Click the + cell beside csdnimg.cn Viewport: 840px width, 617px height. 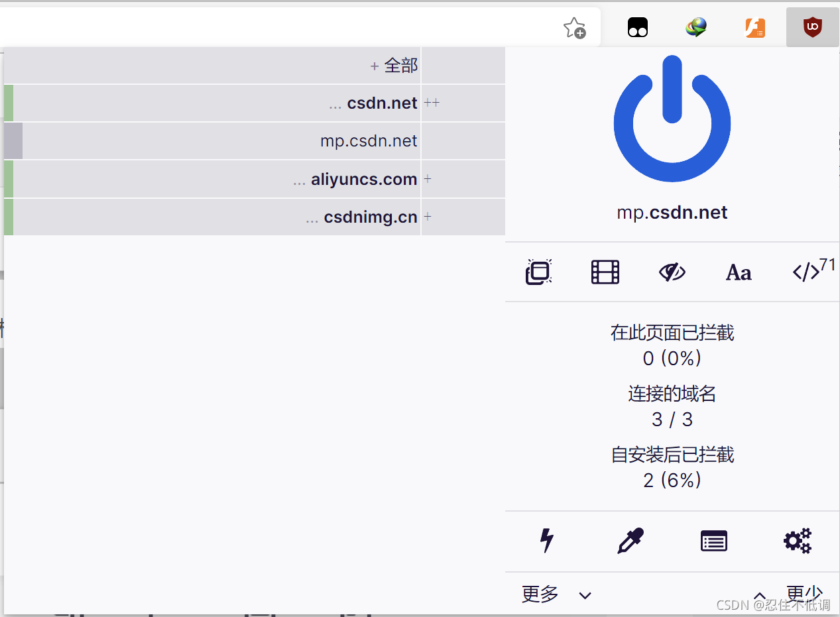pos(463,217)
